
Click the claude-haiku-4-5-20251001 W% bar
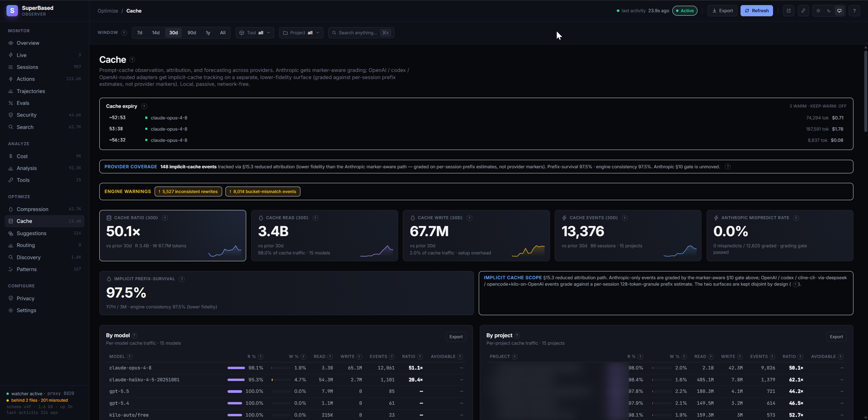281,380
